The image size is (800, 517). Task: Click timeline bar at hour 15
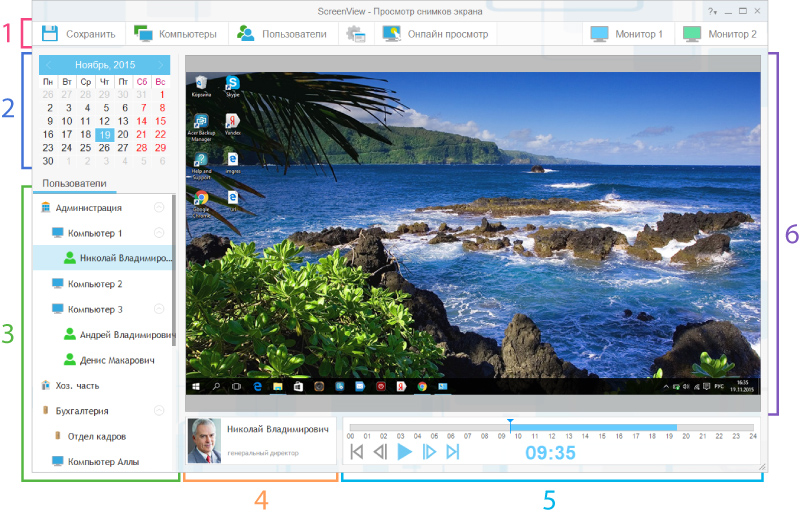[x=602, y=428]
